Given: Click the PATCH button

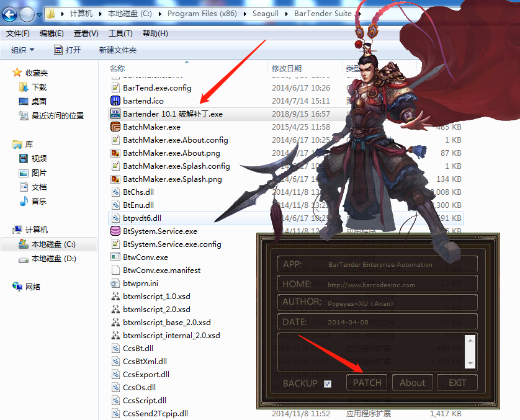Looking at the screenshot, I should [x=367, y=383].
